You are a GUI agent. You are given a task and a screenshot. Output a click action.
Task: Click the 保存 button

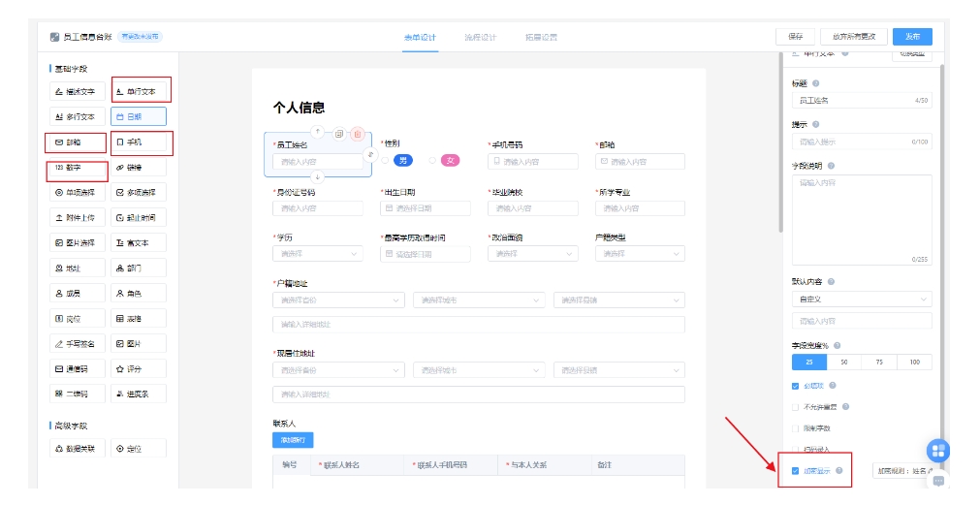pos(794,37)
